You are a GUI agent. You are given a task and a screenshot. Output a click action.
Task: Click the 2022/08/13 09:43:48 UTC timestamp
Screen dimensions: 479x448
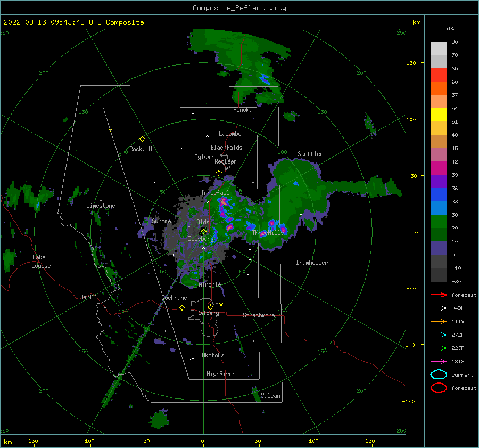tap(52, 22)
